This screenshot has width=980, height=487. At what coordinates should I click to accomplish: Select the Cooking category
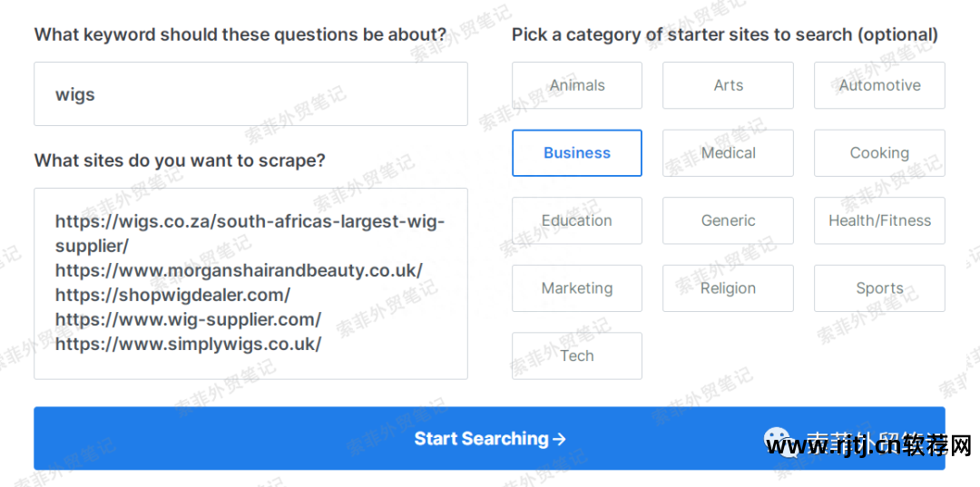click(879, 153)
